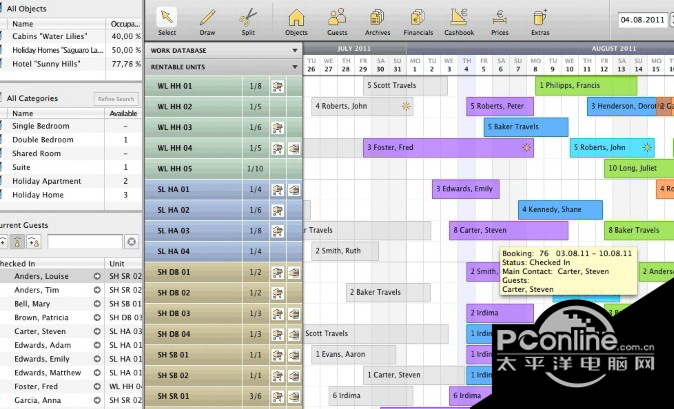Open the Extras beer mug icon
Screen dimensions: 674x409
point(540,21)
